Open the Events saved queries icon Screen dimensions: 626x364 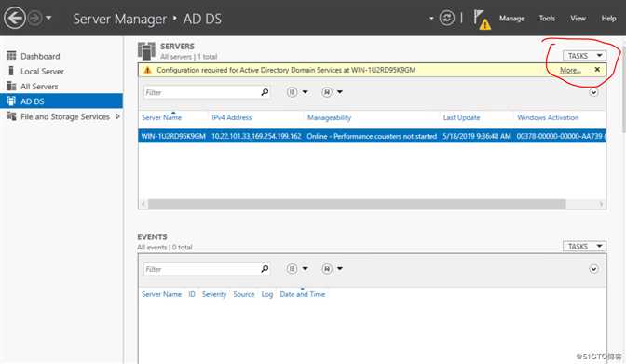coord(327,269)
